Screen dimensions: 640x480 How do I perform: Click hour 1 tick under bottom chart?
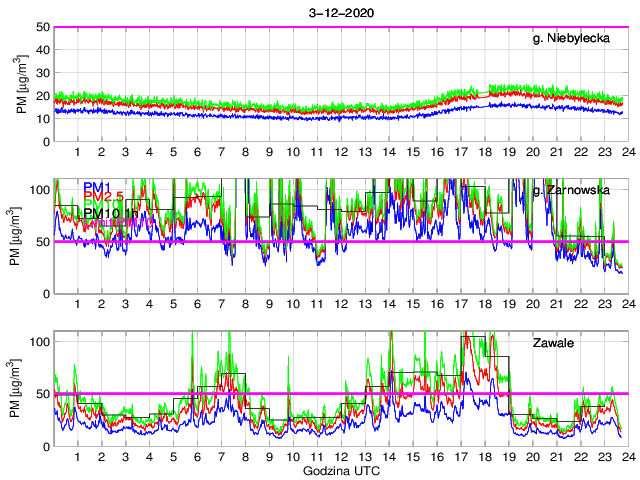78,457
